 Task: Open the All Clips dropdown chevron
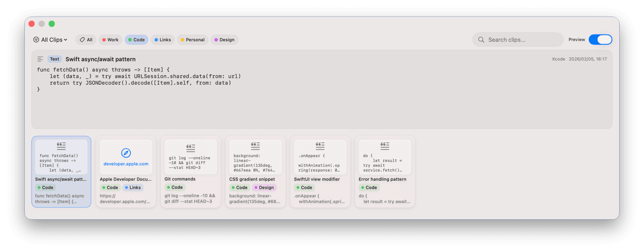(x=66, y=40)
